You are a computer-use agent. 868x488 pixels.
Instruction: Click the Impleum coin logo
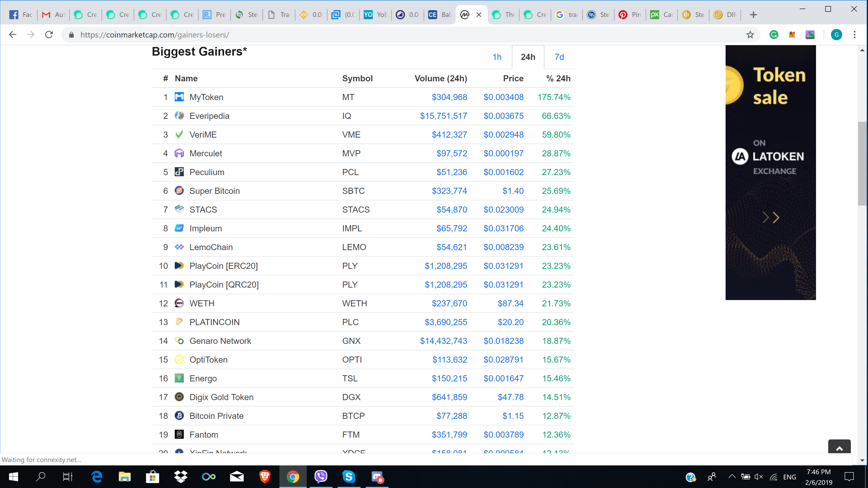point(179,228)
